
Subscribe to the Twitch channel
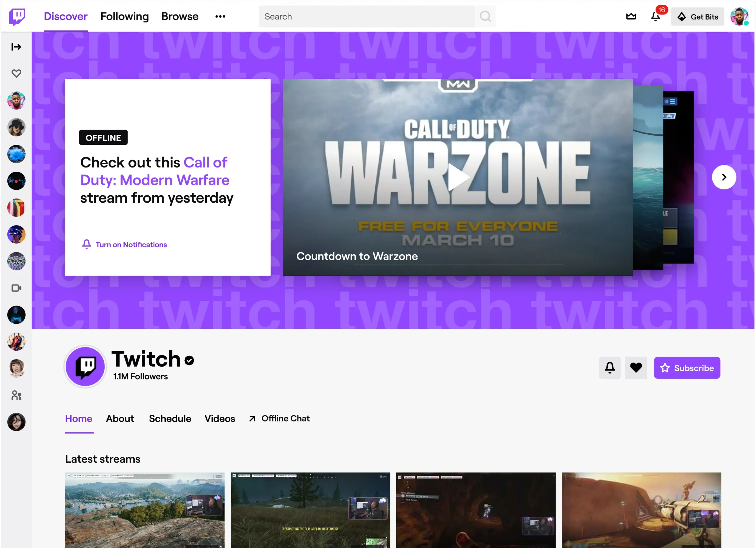point(687,367)
